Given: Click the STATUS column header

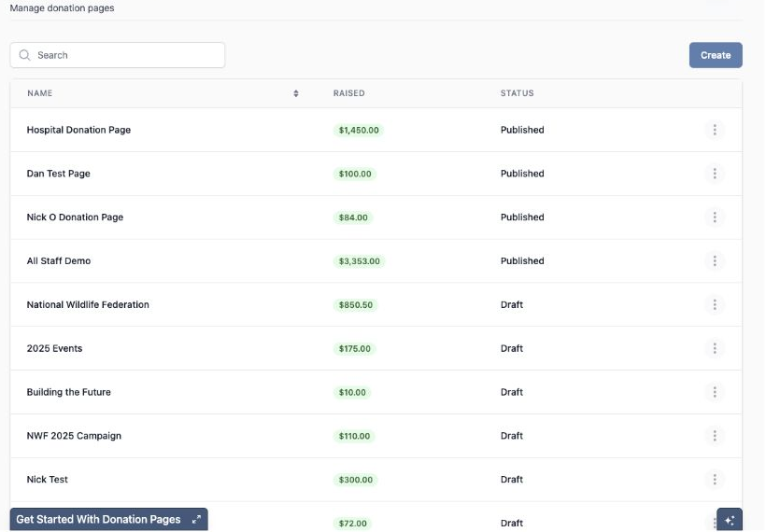Looking at the screenshot, I should (x=517, y=93).
